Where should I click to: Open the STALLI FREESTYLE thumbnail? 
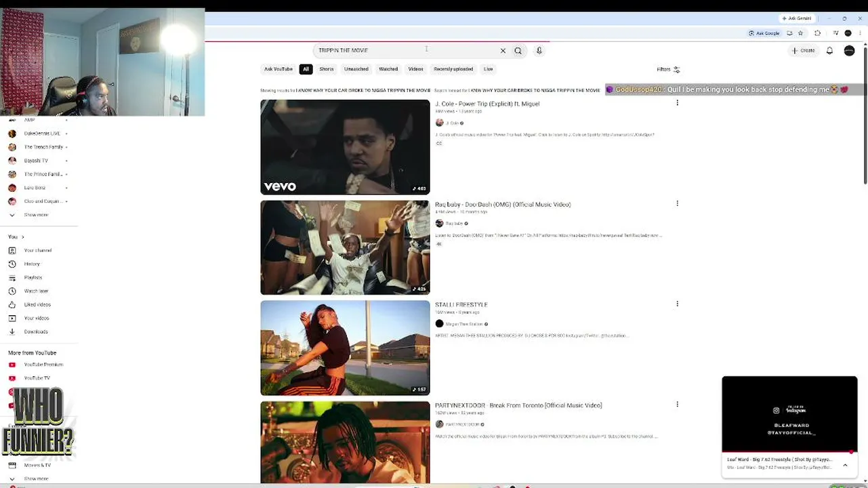coord(345,348)
